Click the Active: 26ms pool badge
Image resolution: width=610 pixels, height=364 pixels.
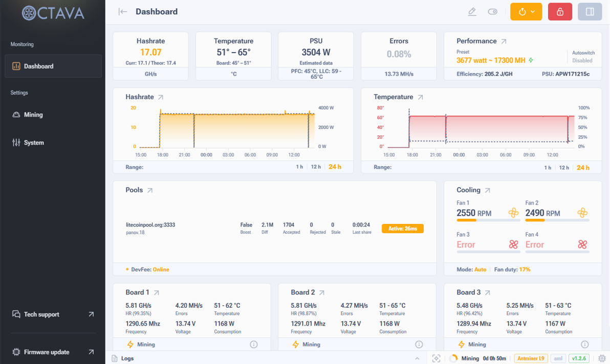(x=402, y=229)
